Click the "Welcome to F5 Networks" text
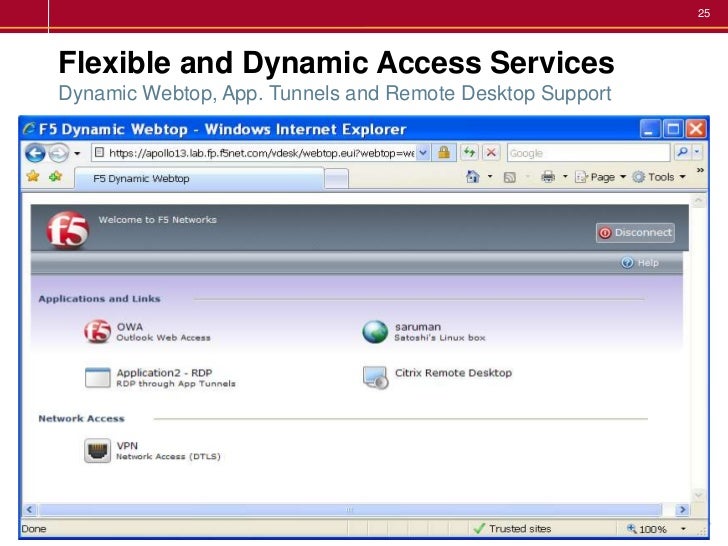Image resolution: width=728 pixels, height=546 pixels. pyautogui.click(x=157, y=220)
